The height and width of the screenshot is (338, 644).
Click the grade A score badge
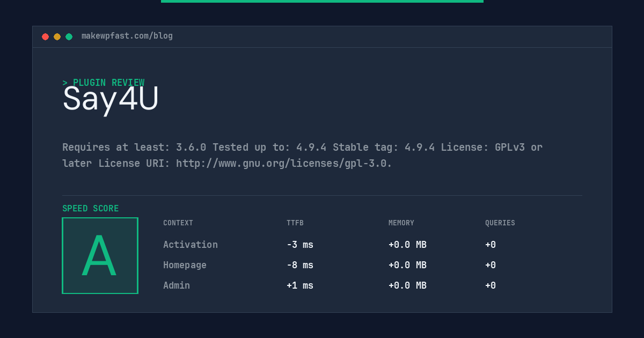tap(100, 255)
